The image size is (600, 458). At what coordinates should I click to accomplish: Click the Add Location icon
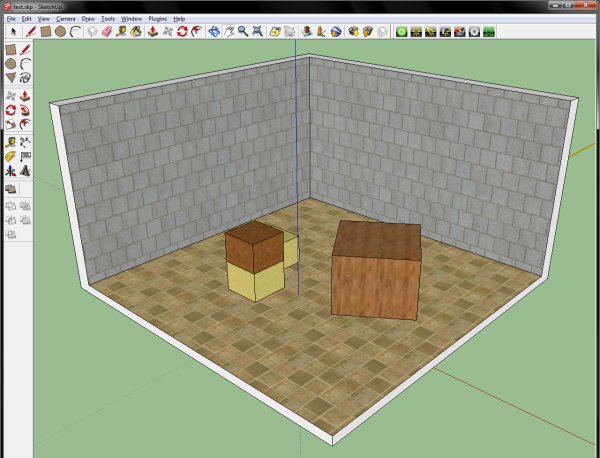point(275,32)
